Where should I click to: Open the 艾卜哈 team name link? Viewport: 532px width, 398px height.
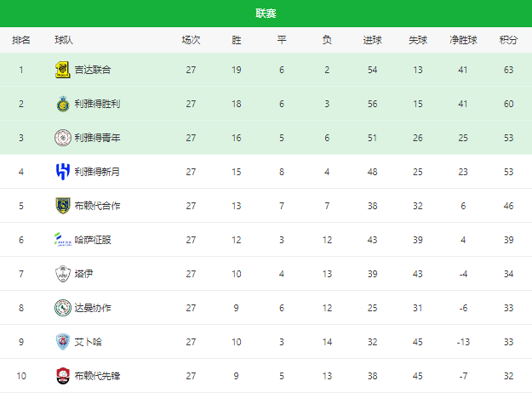coord(89,342)
